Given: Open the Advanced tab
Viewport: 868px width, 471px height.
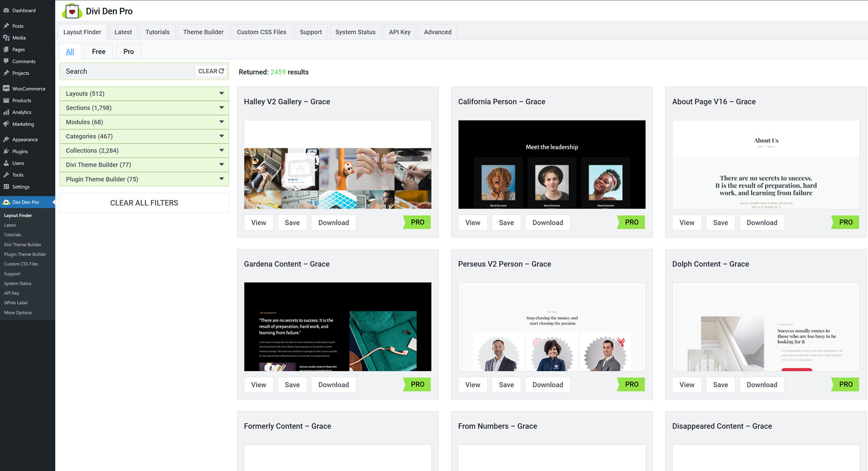Looking at the screenshot, I should click(x=437, y=32).
